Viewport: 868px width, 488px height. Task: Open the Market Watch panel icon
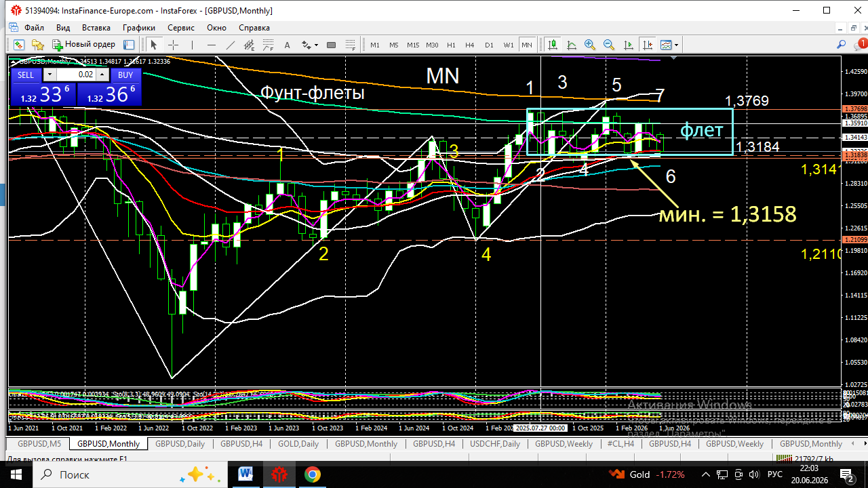click(18, 45)
